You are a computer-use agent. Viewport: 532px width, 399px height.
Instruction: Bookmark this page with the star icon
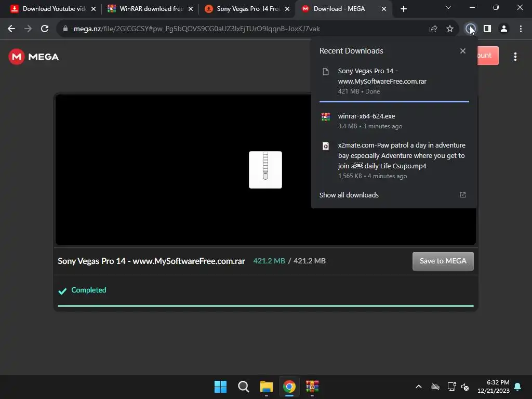pyautogui.click(x=450, y=29)
